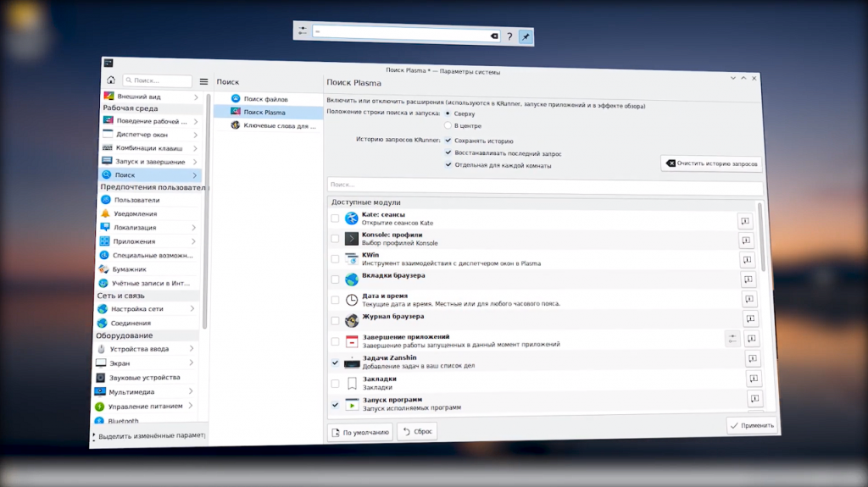Viewport: 868px width, 487px height.
Task: Open KRunner help question mark
Action: click(x=509, y=36)
